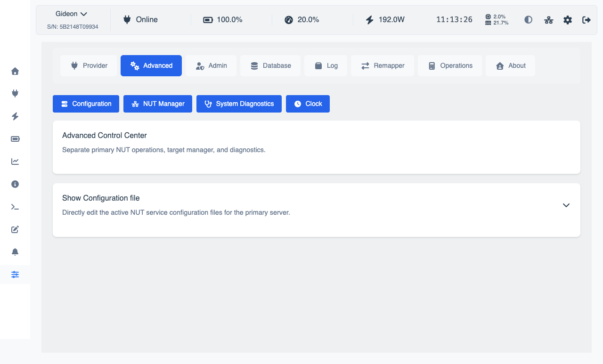
Task: Open the Database tab
Action: 270,66
